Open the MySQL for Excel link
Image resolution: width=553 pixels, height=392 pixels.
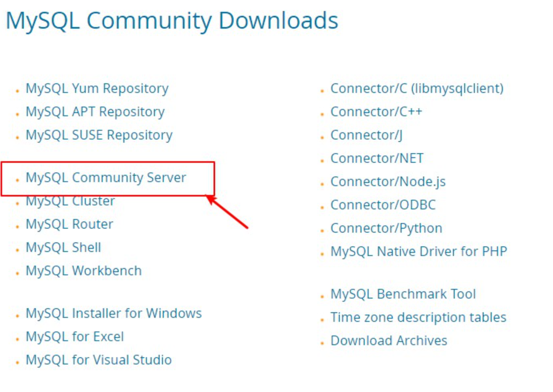point(75,337)
